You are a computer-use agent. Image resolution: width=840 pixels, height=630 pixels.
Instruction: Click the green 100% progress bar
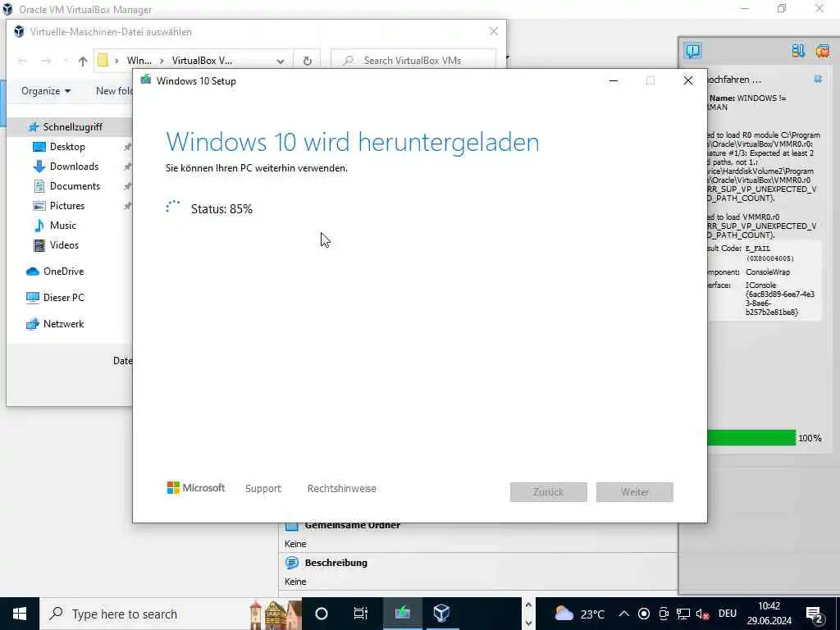(x=751, y=438)
